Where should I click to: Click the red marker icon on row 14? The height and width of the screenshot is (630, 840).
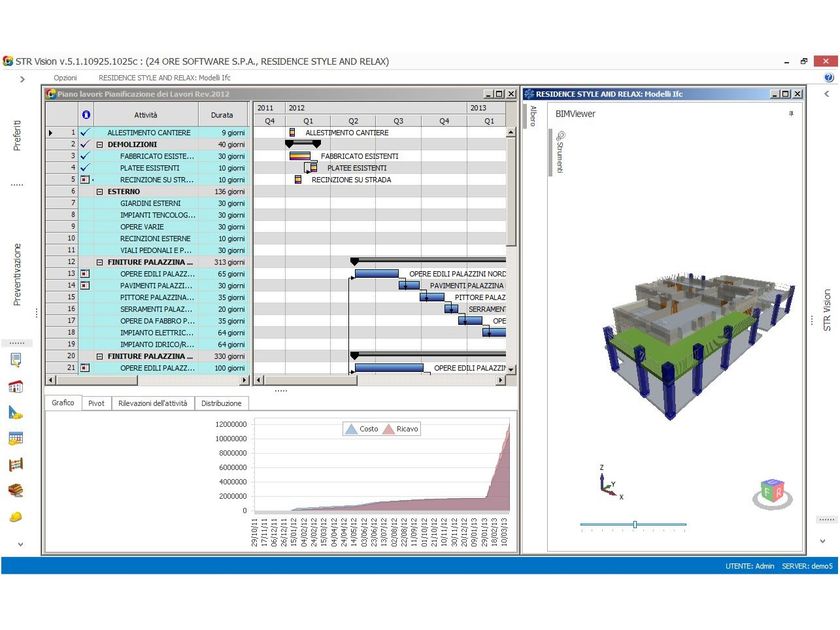coord(85,286)
